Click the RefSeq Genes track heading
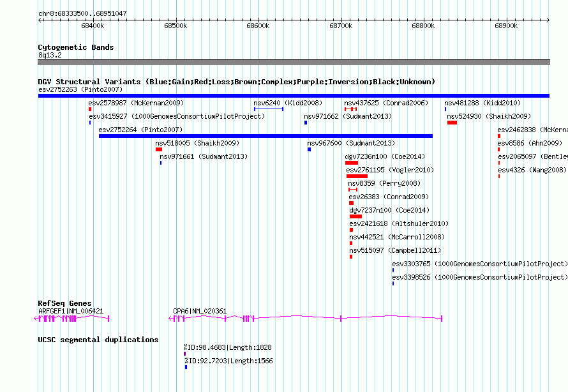This screenshot has width=568, height=392. point(65,303)
